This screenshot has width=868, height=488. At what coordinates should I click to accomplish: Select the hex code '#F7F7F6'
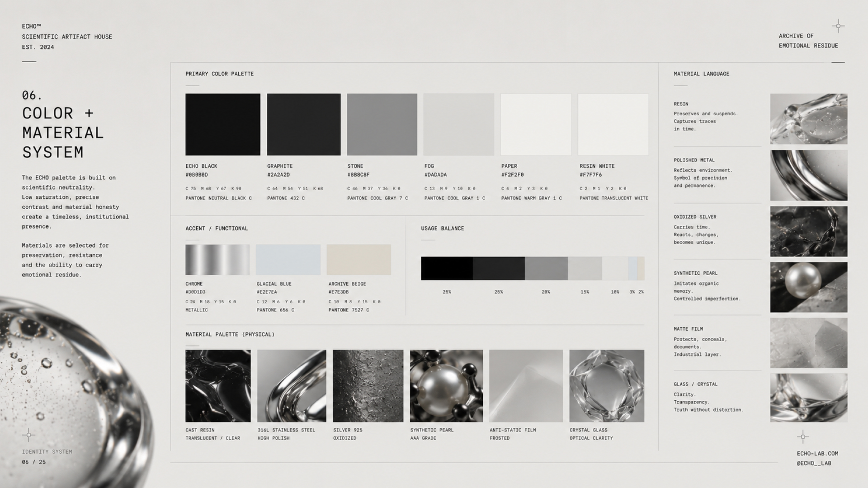pos(591,174)
